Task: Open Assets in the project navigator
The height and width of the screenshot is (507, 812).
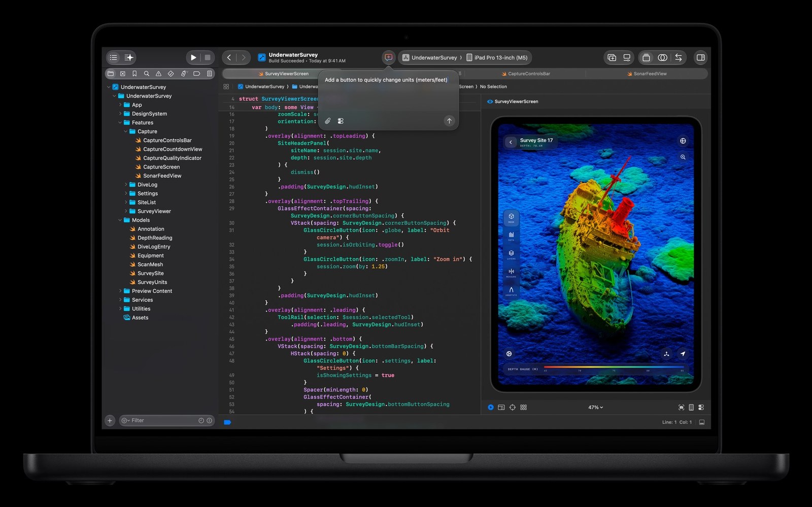Action: click(x=136, y=318)
